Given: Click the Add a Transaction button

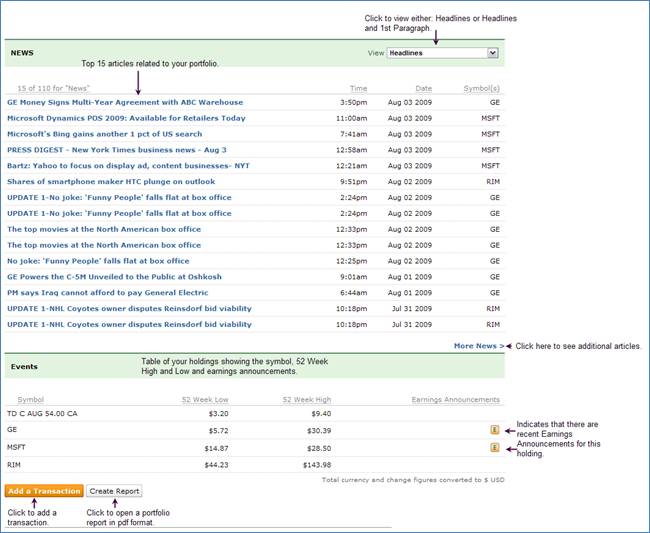Looking at the screenshot, I should tap(44, 491).
